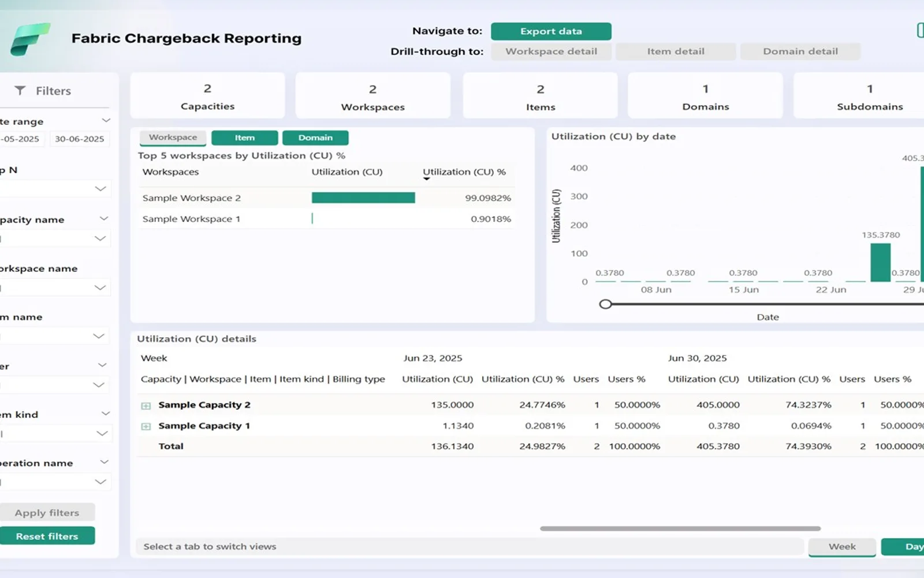Click the Sample Workspace 2 utilization bar
This screenshot has width=924, height=578.
[363, 198]
